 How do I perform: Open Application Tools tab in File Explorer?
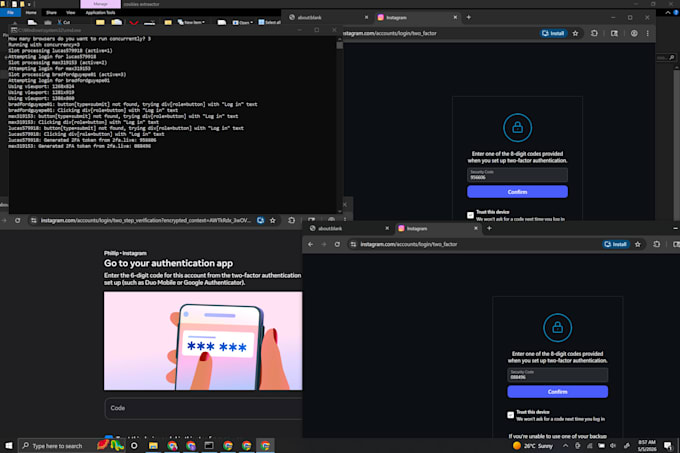[100, 13]
